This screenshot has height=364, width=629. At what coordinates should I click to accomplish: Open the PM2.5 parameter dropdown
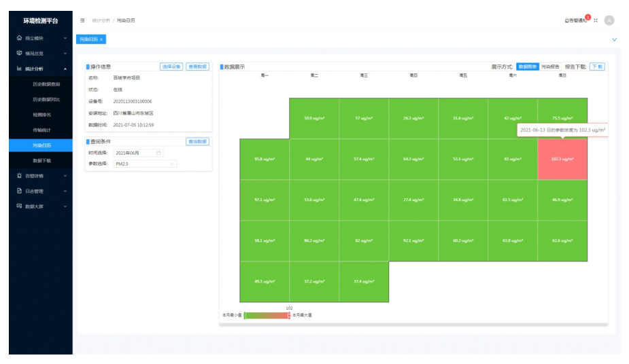145,164
